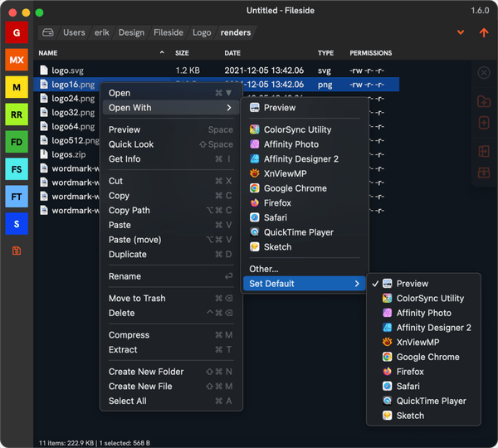Open the light blue FT workspace bookmark
Image resolution: width=498 pixels, height=448 pixels.
17,197
